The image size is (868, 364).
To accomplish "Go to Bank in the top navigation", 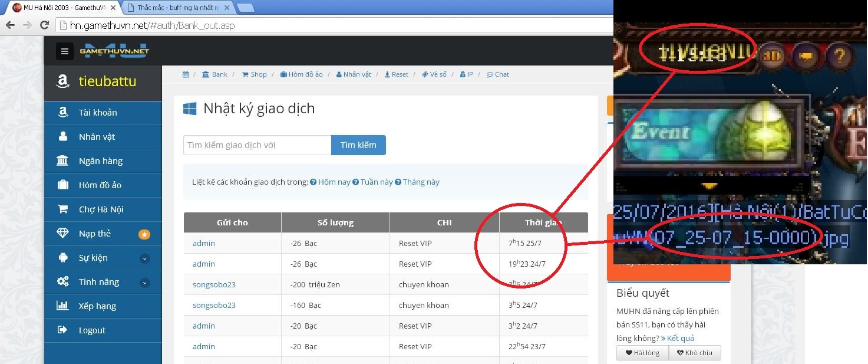I will point(214,74).
